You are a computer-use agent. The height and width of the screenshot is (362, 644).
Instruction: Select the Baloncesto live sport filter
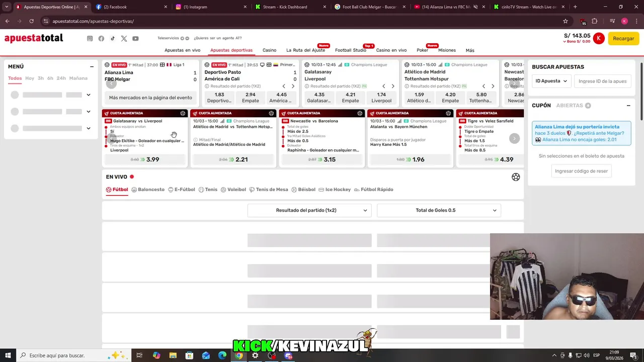coord(148,190)
